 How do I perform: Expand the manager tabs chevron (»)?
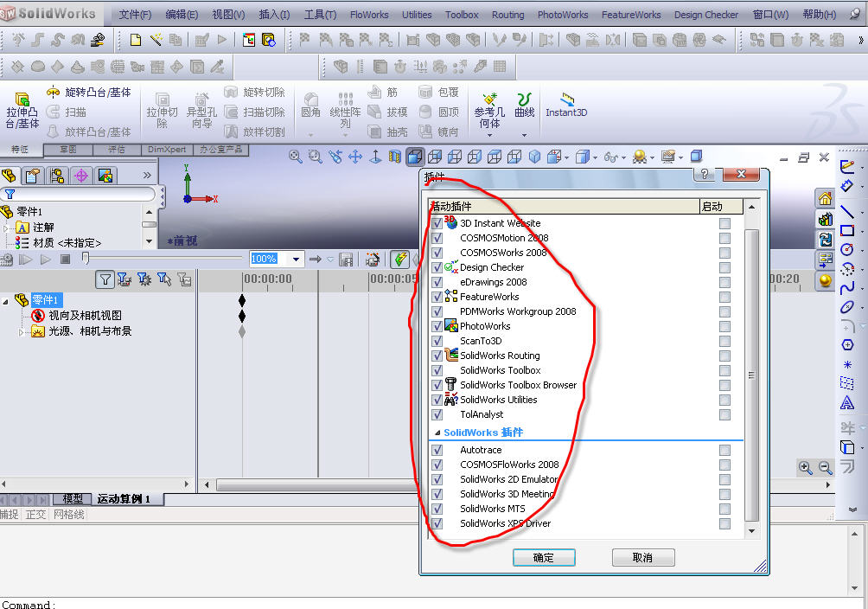point(147,176)
